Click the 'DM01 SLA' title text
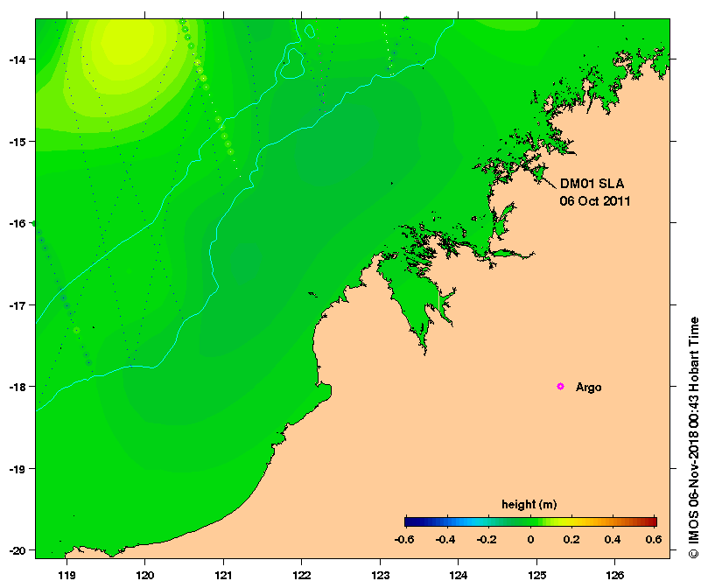The height and width of the screenshot is (588, 708). pos(592,184)
